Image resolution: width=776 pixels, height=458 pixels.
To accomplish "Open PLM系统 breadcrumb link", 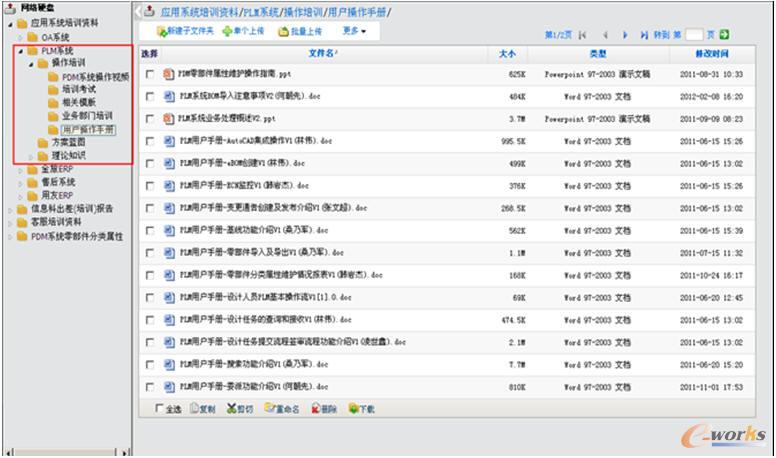I will point(261,12).
